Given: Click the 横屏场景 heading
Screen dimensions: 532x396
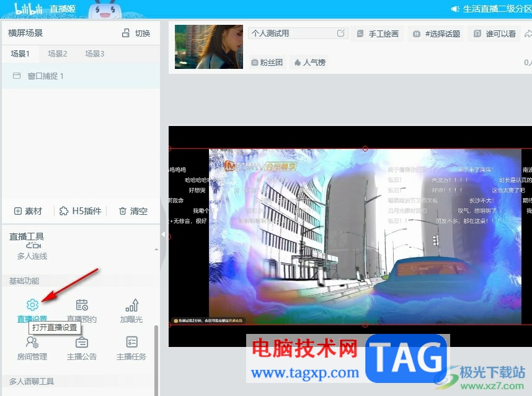Looking at the screenshot, I should [x=25, y=33].
